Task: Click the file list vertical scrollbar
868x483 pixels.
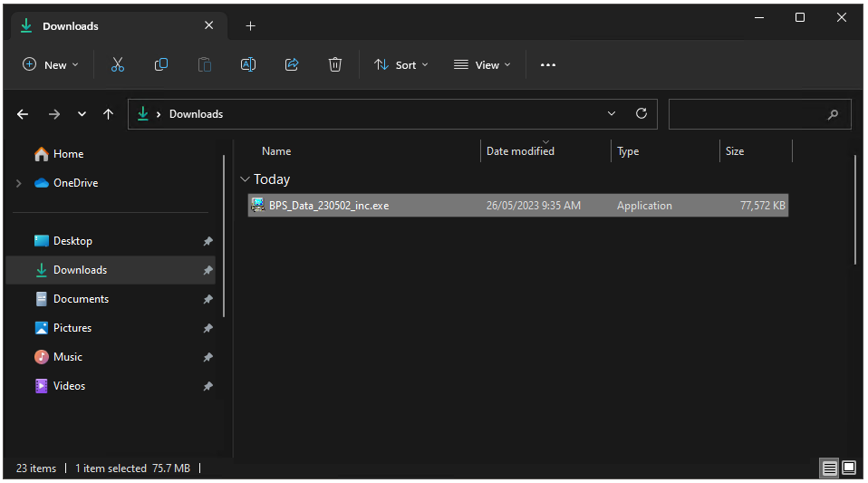Action: pyautogui.click(x=855, y=210)
